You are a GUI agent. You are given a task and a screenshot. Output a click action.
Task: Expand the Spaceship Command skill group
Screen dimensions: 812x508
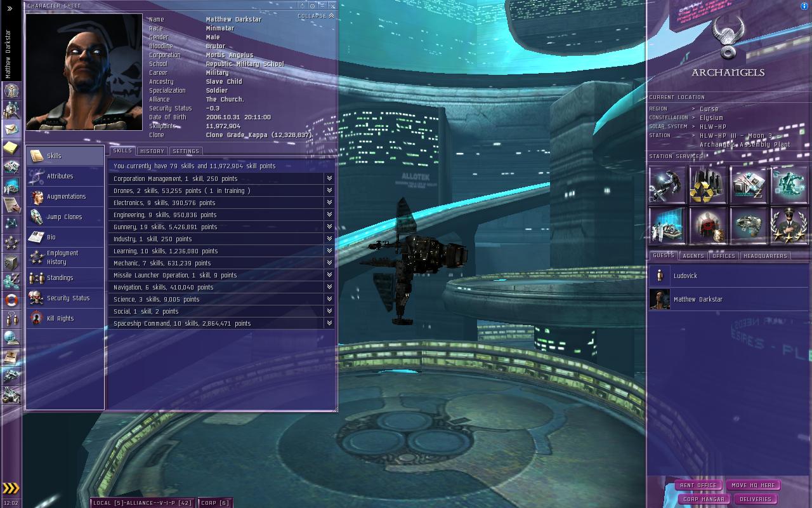[x=329, y=323]
